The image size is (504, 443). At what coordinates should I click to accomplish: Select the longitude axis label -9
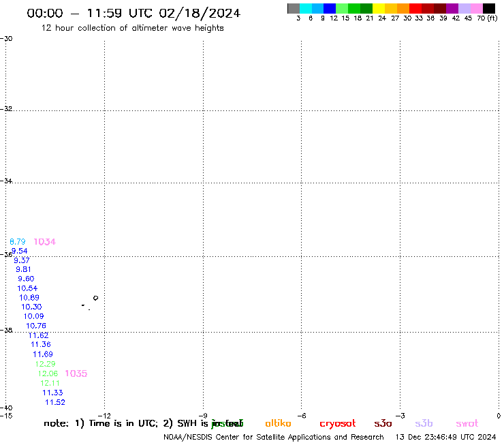click(x=203, y=416)
